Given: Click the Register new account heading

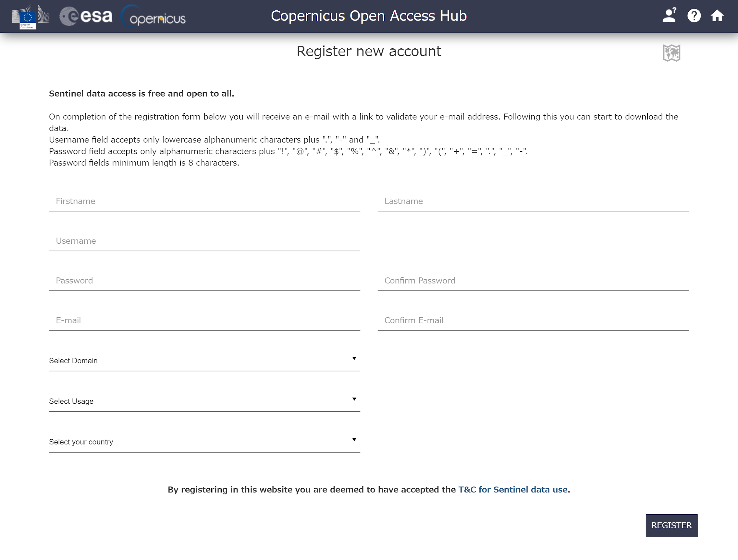Looking at the screenshot, I should click(369, 51).
